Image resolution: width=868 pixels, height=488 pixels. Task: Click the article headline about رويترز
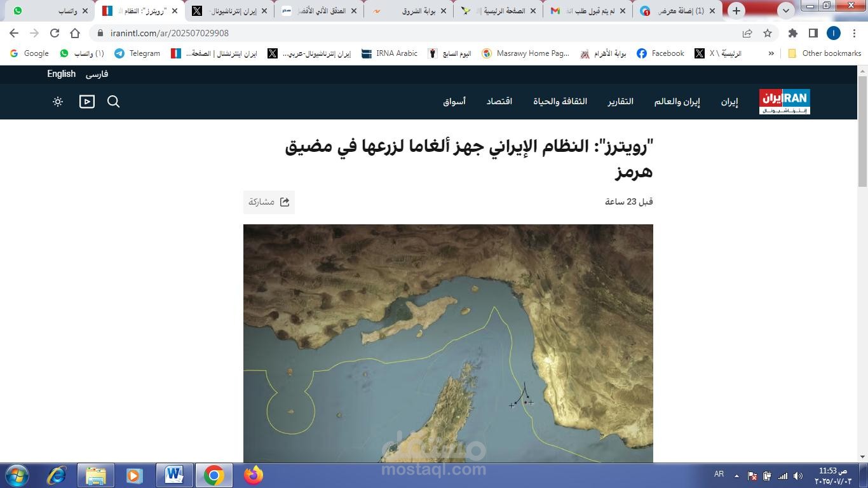(x=469, y=159)
